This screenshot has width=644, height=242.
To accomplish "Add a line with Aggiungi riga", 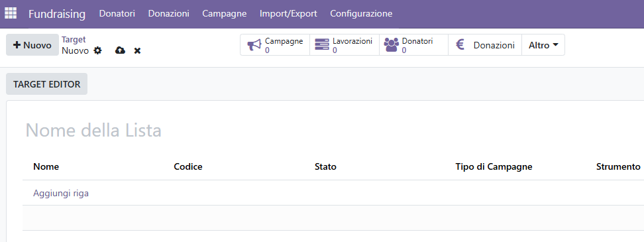I will 61,193.
